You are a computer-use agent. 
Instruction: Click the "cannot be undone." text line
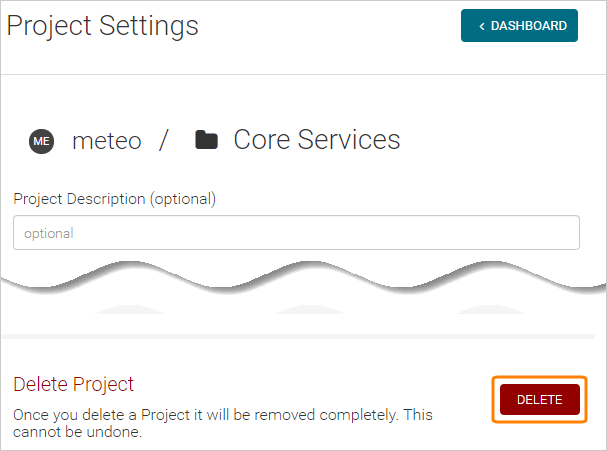tap(76, 433)
